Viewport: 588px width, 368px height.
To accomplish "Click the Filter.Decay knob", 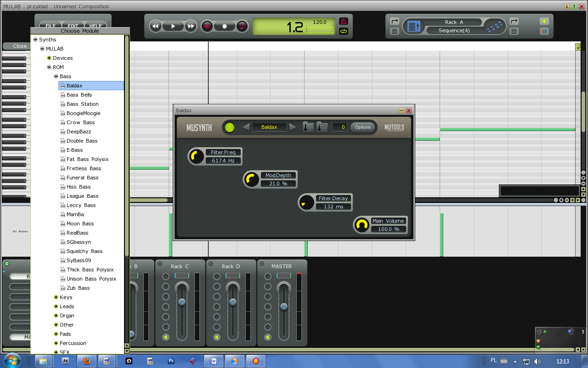I will pyautogui.click(x=307, y=202).
